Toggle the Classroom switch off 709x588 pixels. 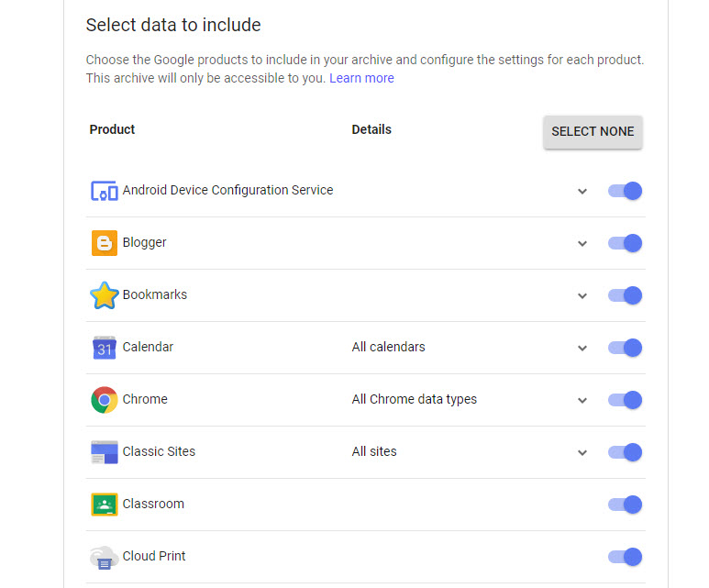(625, 505)
